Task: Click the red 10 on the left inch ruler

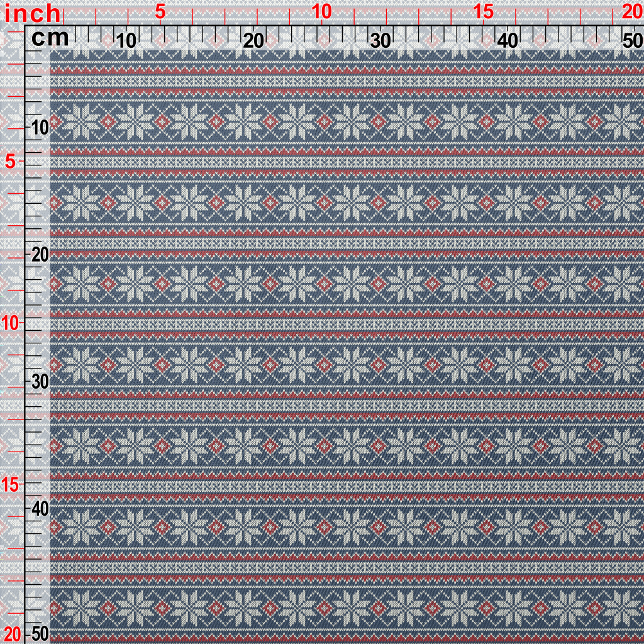Action: pos(11,323)
